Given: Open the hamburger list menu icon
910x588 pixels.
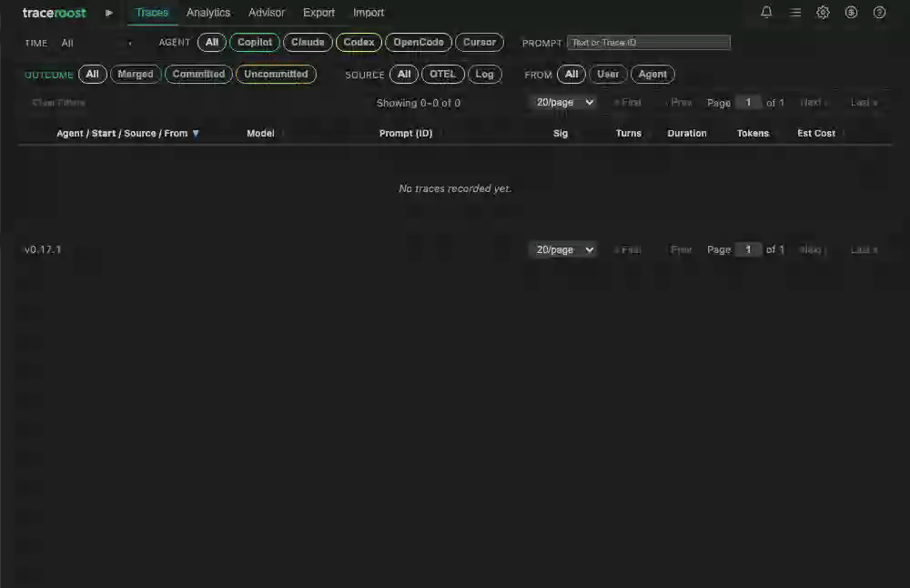Looking at the screenshot, I should coord(795,12).
